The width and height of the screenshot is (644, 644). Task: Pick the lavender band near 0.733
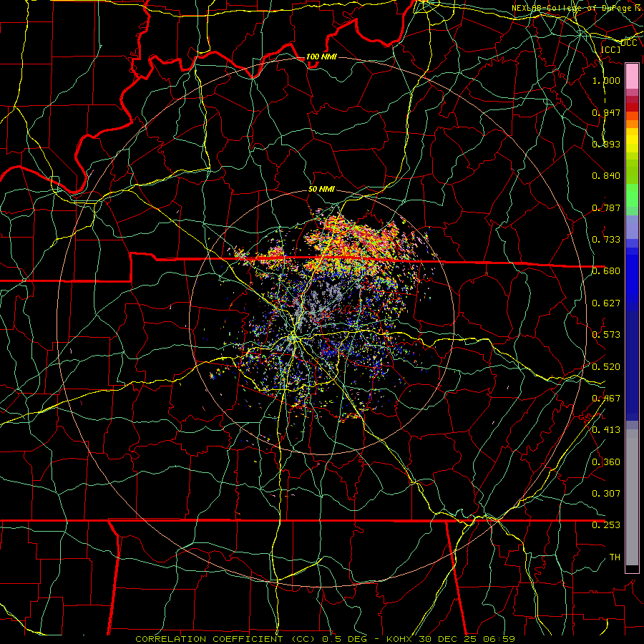coord(632,228)
